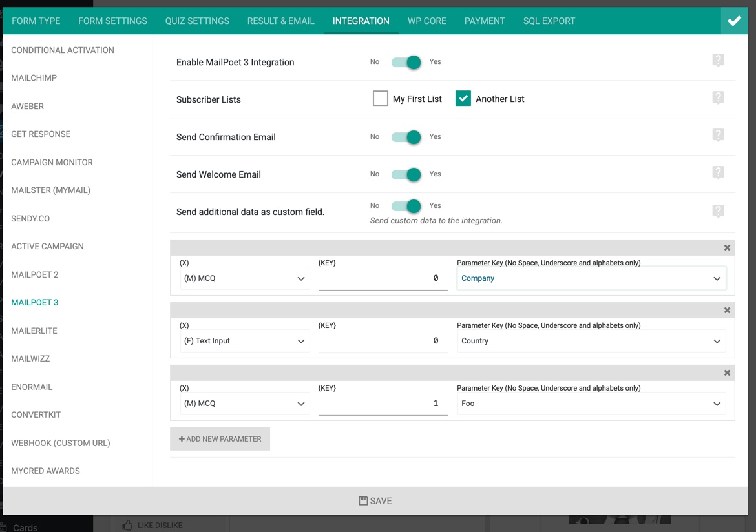The width and height of the screenshot is (756, 532).
Task: Open Aweber integration settings
Action: click(x=28, y=107)
